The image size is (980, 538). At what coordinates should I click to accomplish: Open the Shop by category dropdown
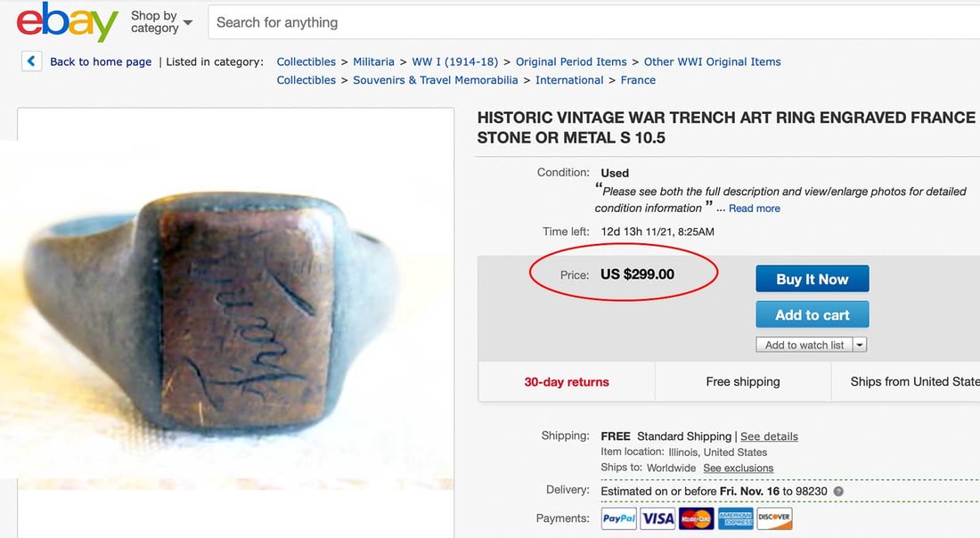click(159, 21)
